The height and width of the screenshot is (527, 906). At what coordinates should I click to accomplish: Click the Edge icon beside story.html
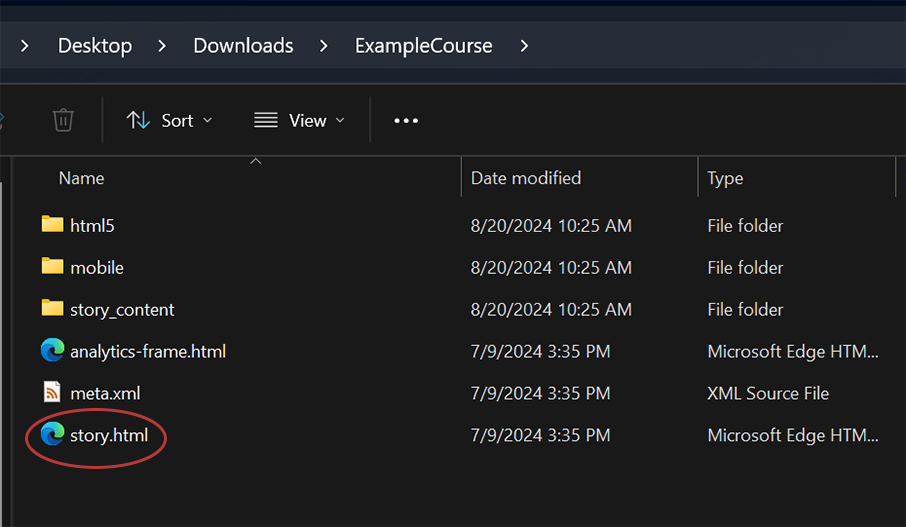coord(53,434)
